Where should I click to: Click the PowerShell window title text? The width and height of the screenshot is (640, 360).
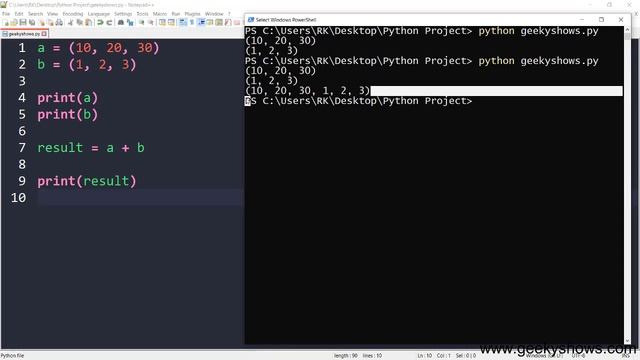point(286,20)
